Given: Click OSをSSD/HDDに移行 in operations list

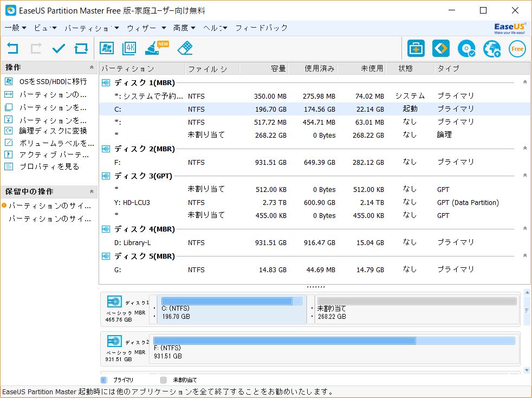Looking at the screenshot, I should tap(53, 81).
